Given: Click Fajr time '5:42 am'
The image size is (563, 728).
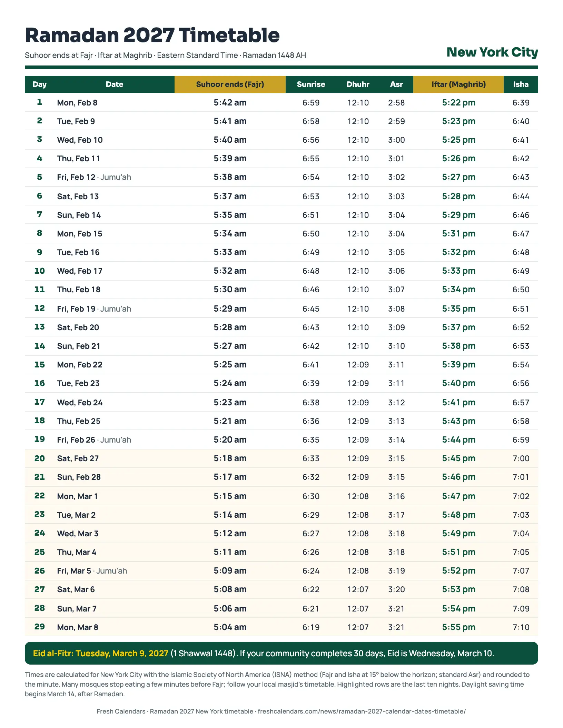Looking at the screenshot, I should coord(230,103).
